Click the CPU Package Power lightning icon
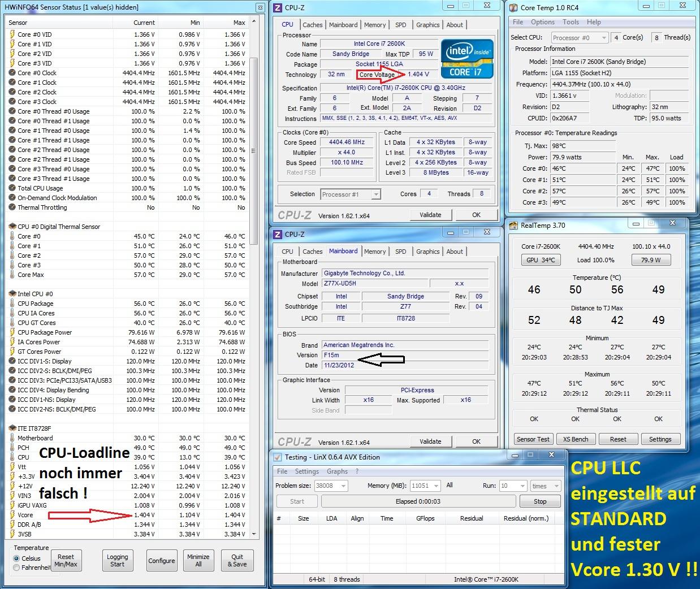This screenshot has height=589, width=700. click(x=12, y=332)
